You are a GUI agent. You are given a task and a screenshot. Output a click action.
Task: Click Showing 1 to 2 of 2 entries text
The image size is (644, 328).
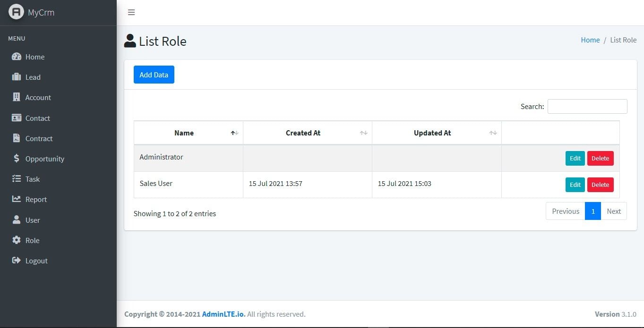(x=175, y=213)
